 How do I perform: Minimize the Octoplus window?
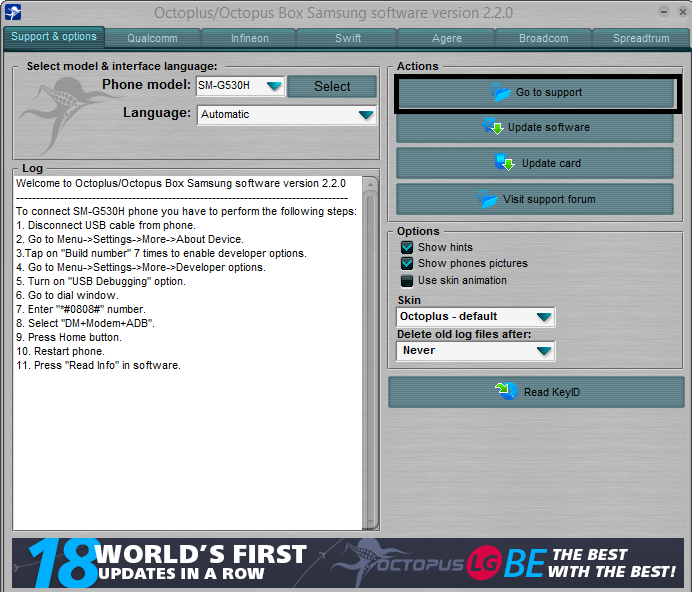664,12
